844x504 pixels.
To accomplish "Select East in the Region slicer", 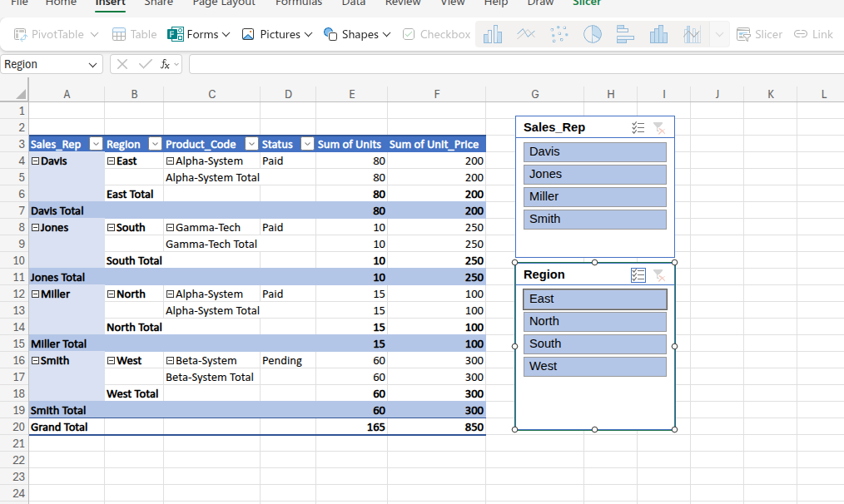I will (x=594, y=299).
